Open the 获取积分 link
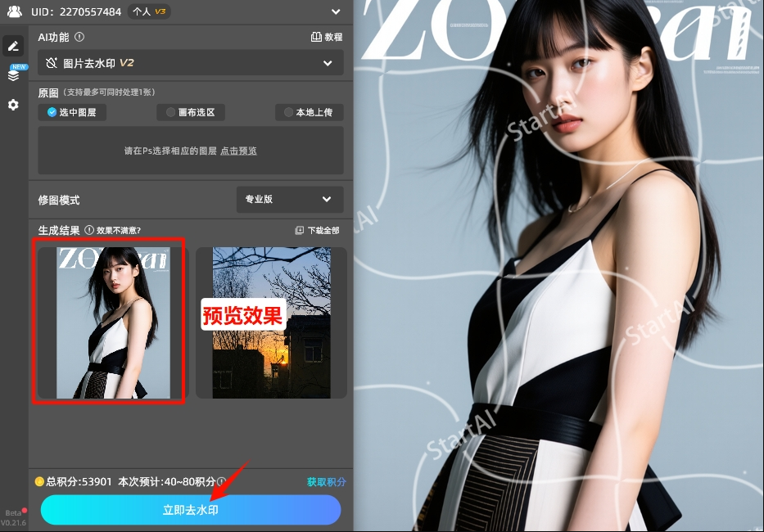This screenshot has height=532, width=764. [326, 482]
